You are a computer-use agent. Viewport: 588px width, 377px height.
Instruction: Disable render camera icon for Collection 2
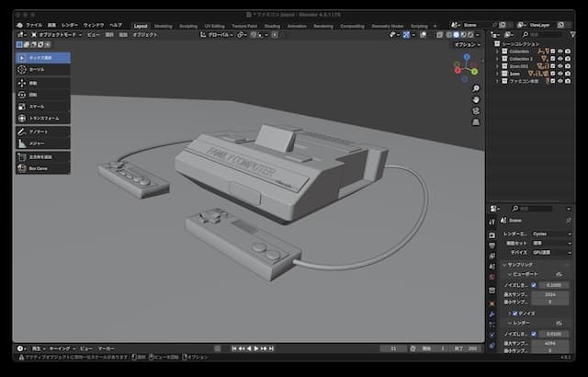coord(568,59)
